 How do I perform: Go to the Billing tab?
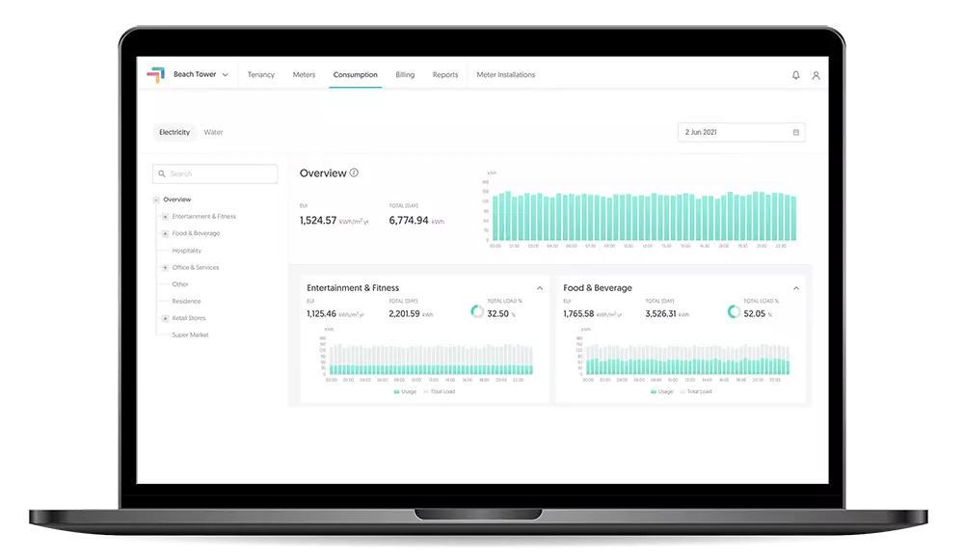(x=405, y=74)
